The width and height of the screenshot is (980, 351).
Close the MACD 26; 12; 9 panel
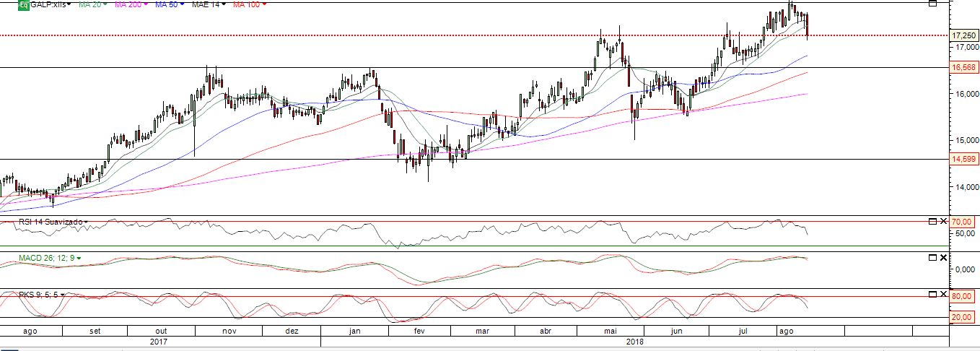pyautogui.click(x=942, y=257)
